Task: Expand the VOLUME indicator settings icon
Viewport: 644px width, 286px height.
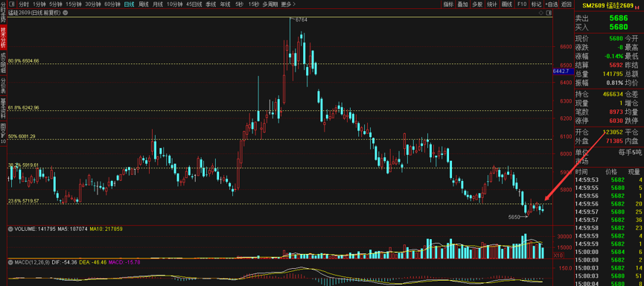Action: pyautogui.click(x=11, y=229)
